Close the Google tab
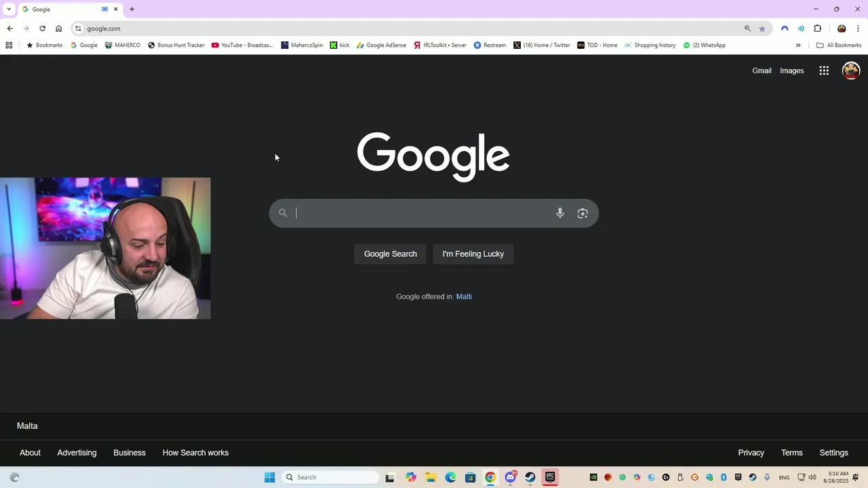This screenshot has width=868, height=488. click(115, 9)
